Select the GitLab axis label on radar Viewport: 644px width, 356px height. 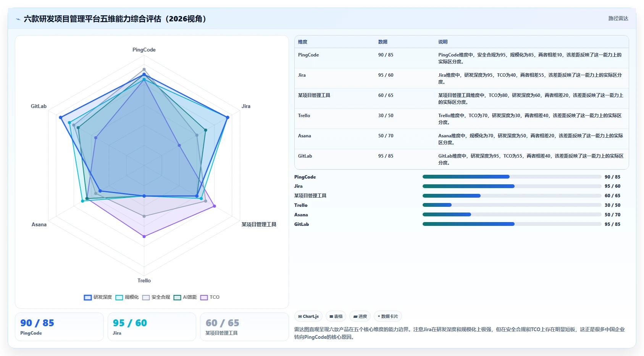coord(39,106)
